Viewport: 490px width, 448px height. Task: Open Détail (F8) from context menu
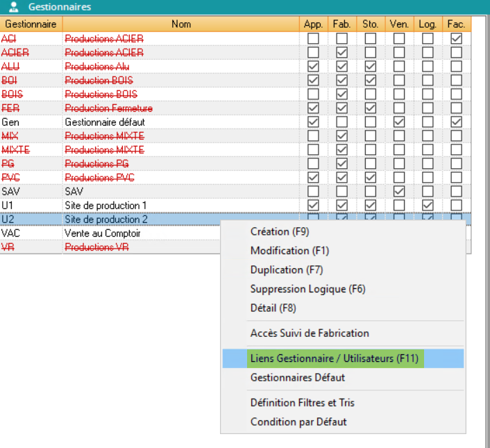click(x=273, y=308)
